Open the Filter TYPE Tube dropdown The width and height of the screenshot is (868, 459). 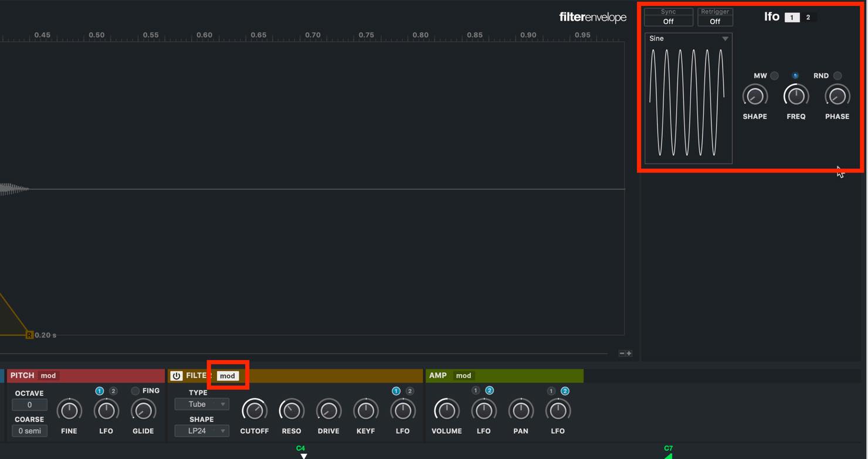(x=201, y=404)
